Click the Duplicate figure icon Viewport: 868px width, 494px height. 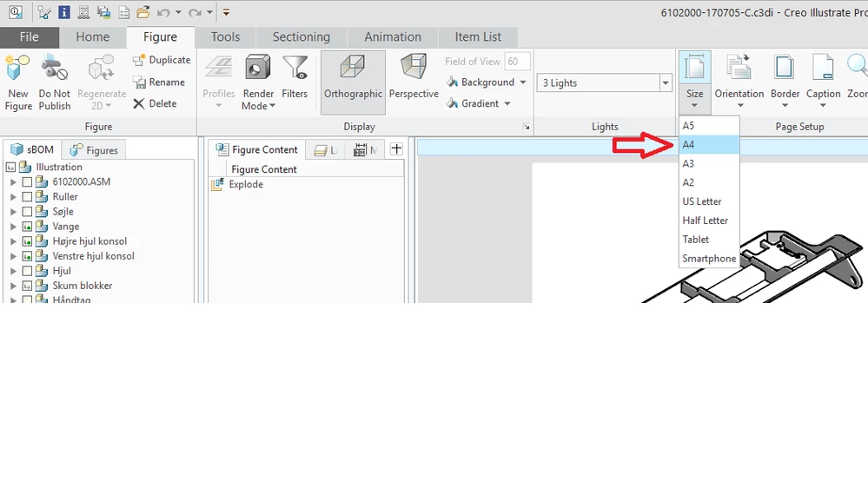(x=139, y=60)
